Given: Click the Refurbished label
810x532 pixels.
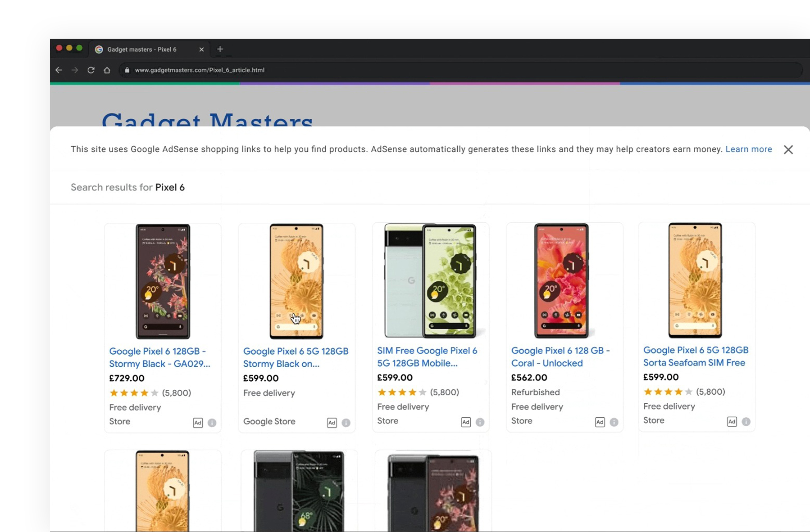Looking at the screenshot, I should tap(536, 392).
